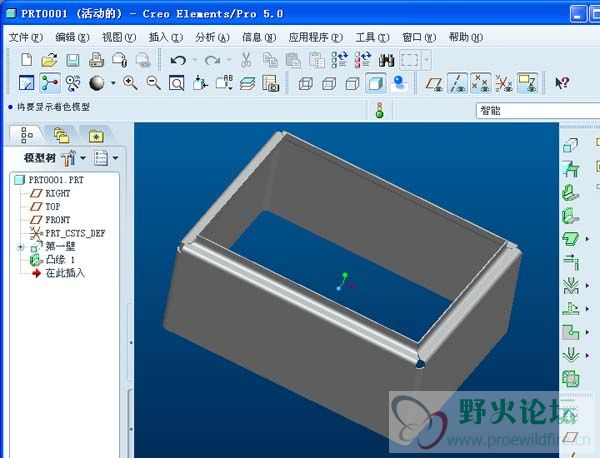The height and width of the screenshot is (458, 600).
Task: Save the model with the disk icon
Action: (x=73, y=60)
